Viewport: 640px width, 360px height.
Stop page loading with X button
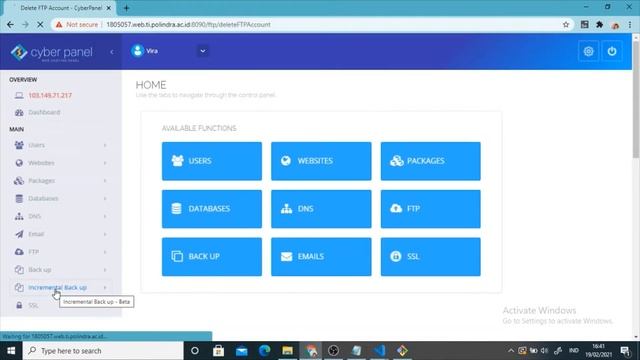click(40, 24)
